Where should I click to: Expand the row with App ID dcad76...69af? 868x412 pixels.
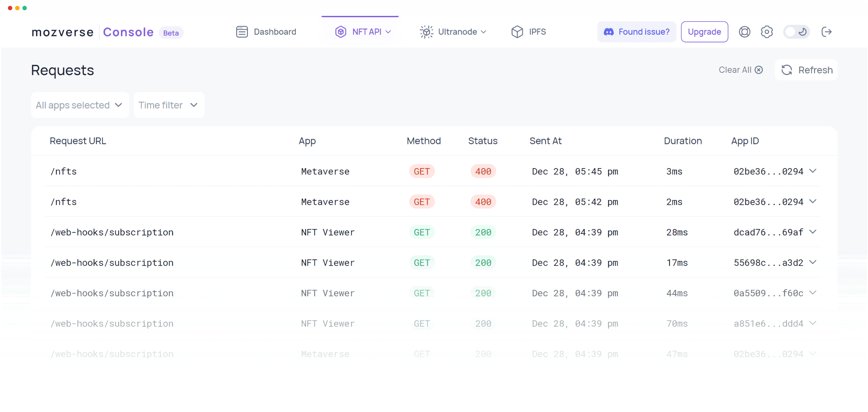click(x=813, y=232)
